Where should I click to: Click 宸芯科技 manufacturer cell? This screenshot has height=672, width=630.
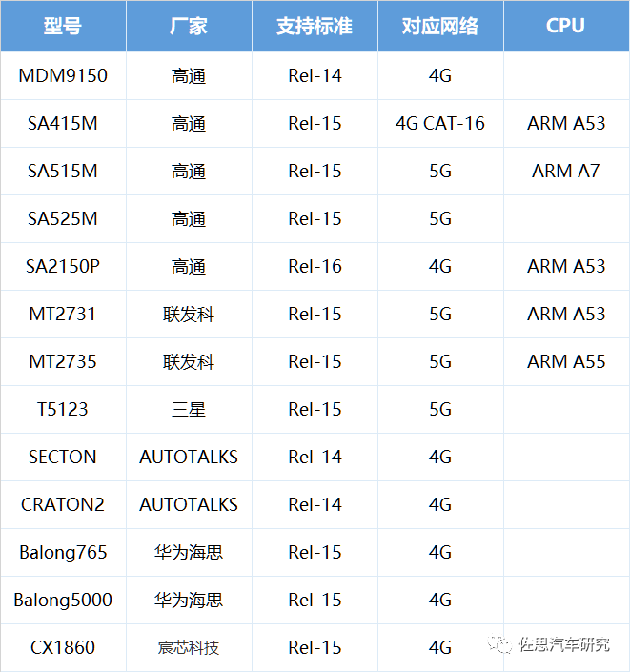pyautogui.click(x=189, y=647)
